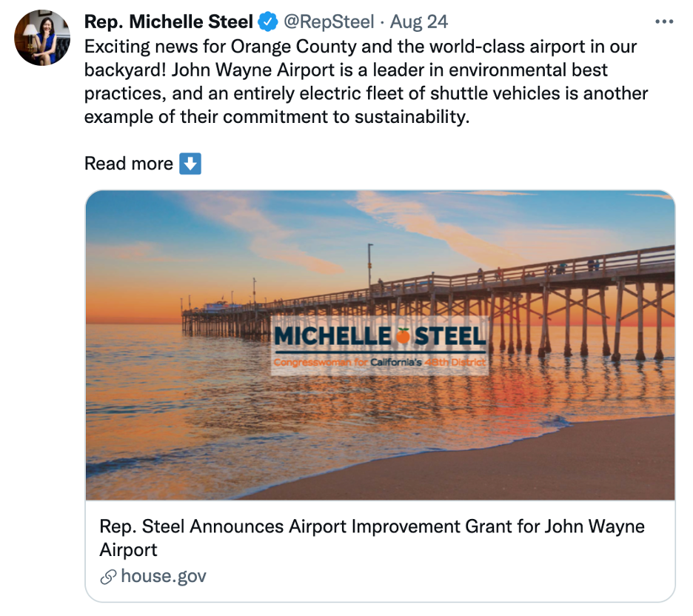Click the MICHELLE STEEL logo banner
The width and height of the screenshot is (693, 616).
380,338
